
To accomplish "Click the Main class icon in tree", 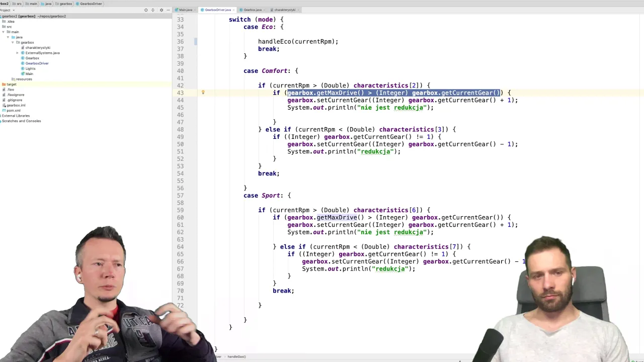I will [23, 74].
